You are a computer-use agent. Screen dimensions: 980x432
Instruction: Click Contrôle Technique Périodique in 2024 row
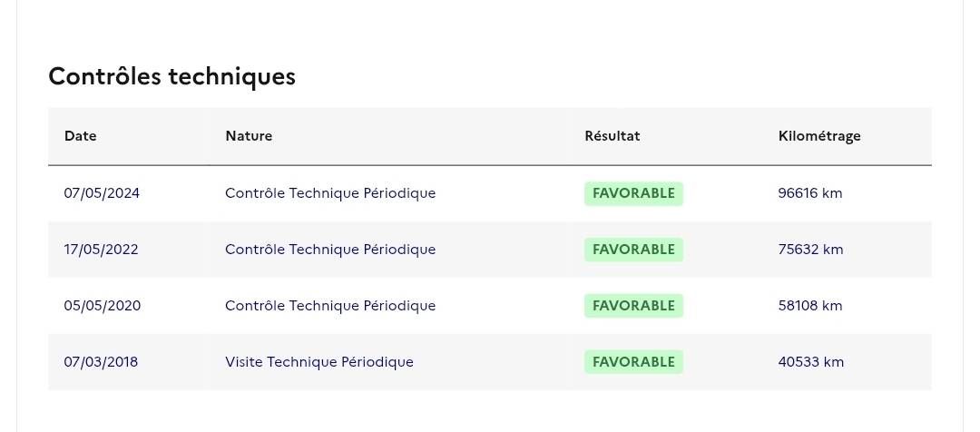tap(330, 193)
